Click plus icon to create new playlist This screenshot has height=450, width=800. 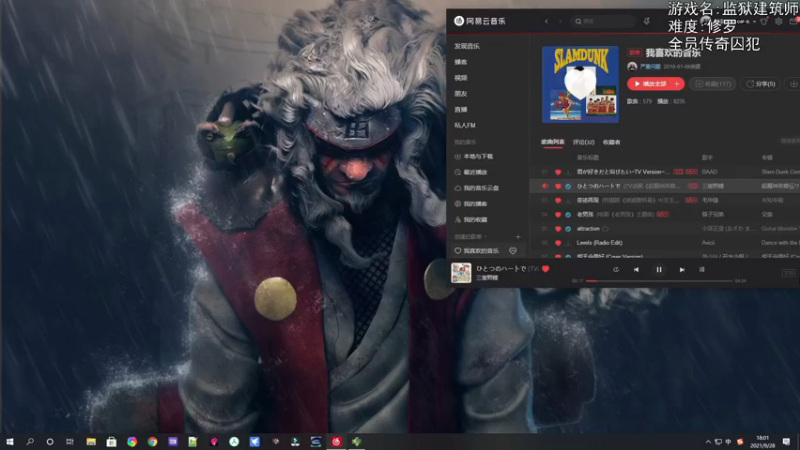[x=518, y=237]
